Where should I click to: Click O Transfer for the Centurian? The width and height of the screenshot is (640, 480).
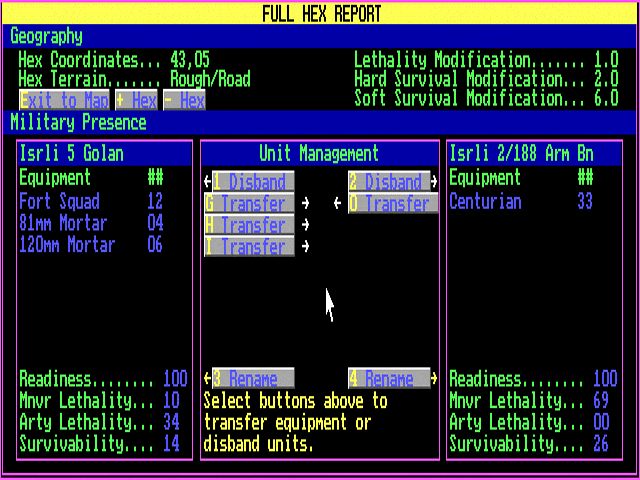pos(389,203)
